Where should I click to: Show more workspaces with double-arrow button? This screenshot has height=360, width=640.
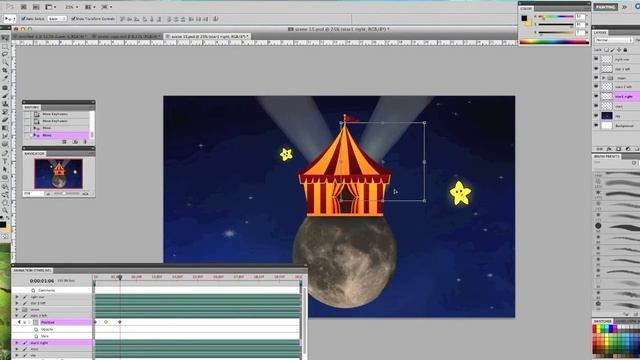point(624,7)
